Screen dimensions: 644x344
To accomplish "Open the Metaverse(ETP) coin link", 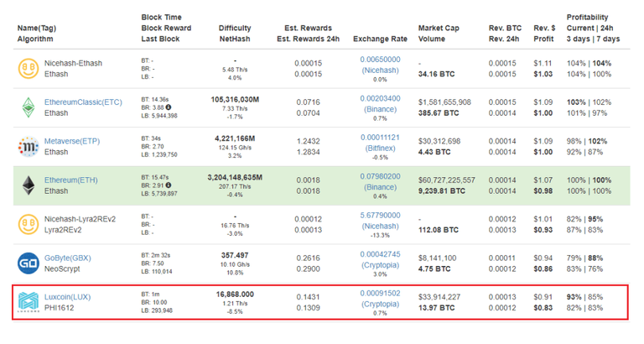I will click(x=72, y=141).
